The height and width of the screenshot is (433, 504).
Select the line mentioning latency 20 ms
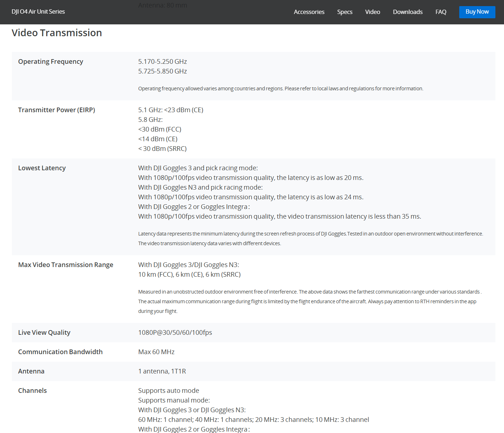pyautogui.click(x=251, y=178)
